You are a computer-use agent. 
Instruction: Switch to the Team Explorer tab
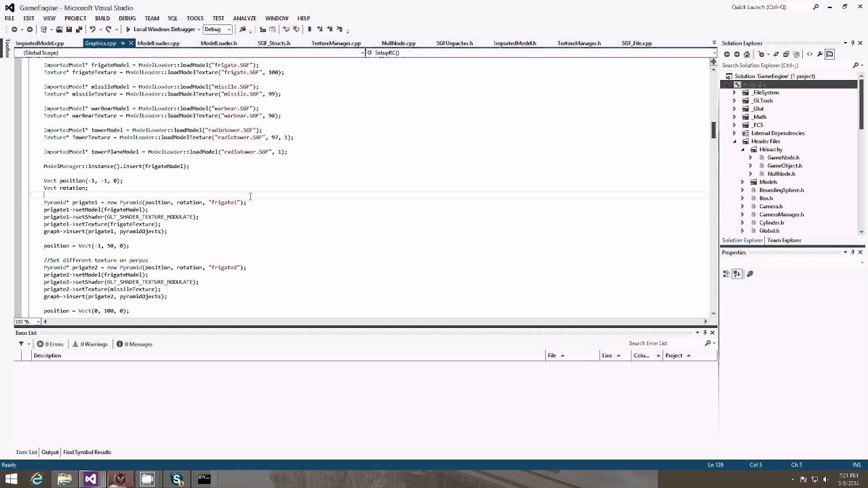pos(785,241)
